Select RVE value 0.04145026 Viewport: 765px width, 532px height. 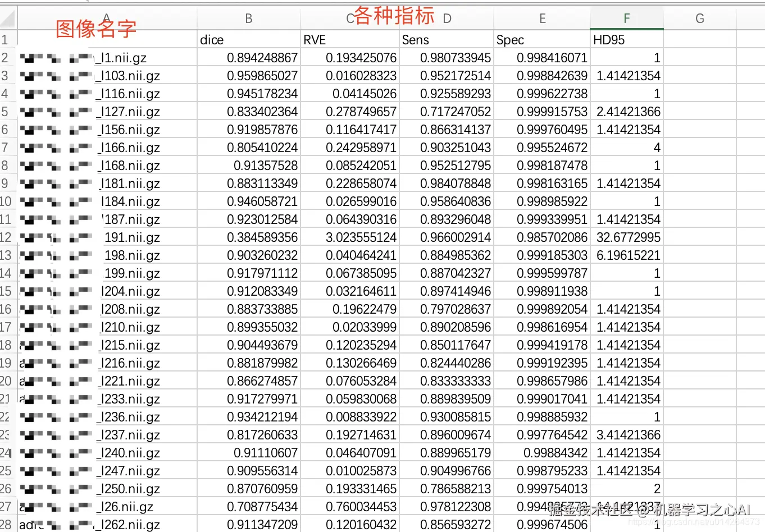point(350,94)
